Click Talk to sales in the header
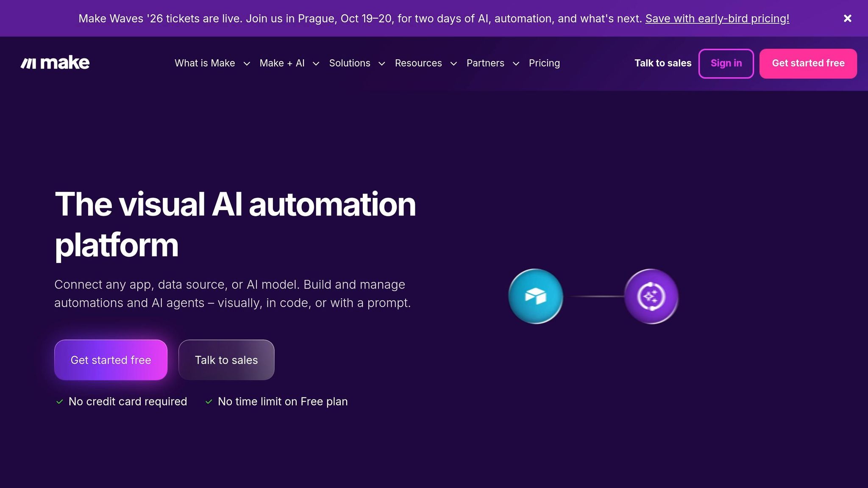The height and width of the screenshot is (488, 868). pyautogui.click(x=663, y=63)
